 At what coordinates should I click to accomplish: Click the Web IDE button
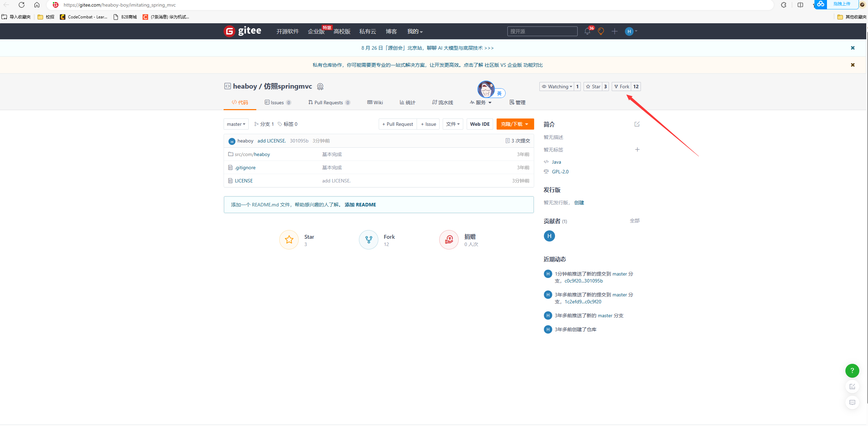pyautogui.click(x=480, y=124)
